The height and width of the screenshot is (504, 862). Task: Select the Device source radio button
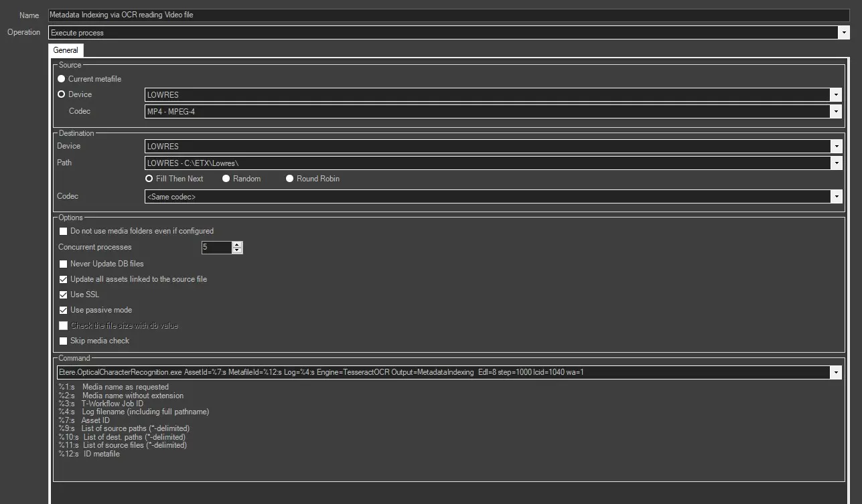pyautogui.click(x=62, y=94)
